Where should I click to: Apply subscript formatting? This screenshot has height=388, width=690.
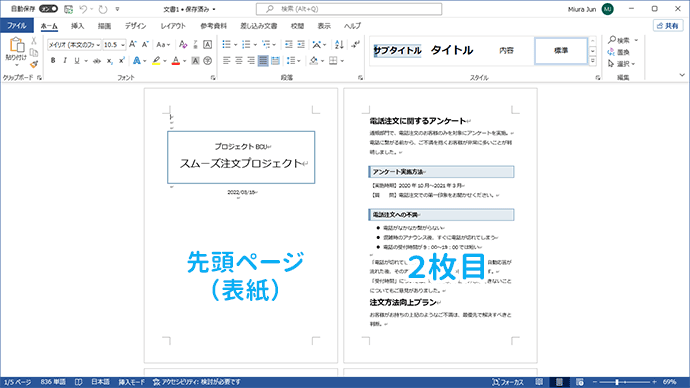[110, 61]
